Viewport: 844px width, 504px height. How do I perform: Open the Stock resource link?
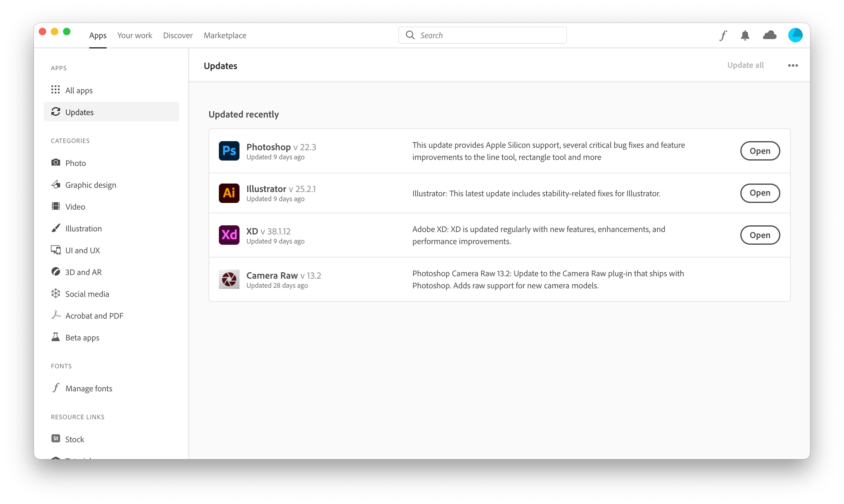click(x=75, y=439)
